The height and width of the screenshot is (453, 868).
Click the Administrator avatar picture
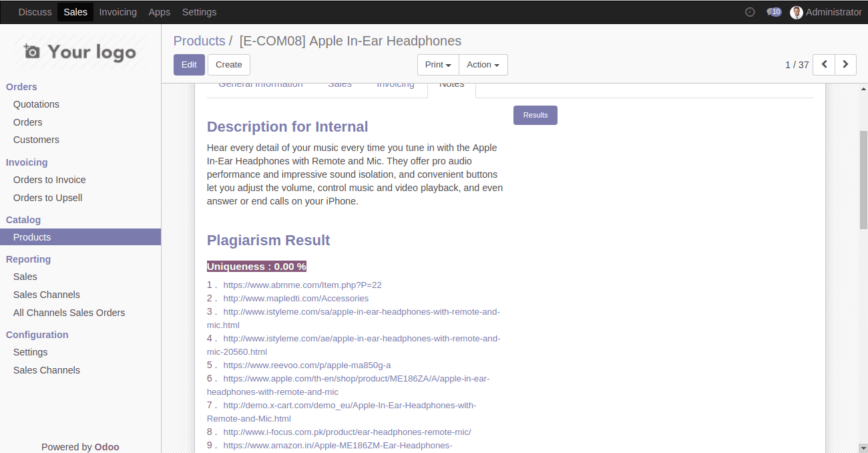pyautogui.click(x=796, y=12)
